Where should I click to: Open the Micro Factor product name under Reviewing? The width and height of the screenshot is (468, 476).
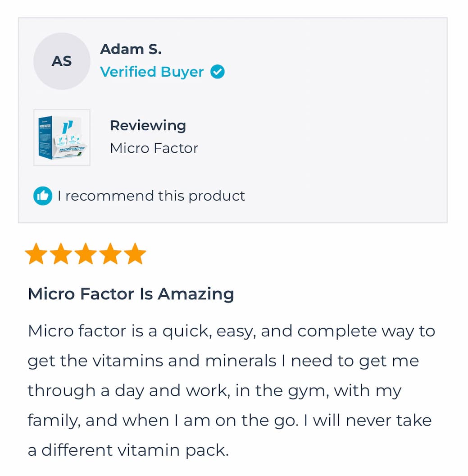[154, 148]
